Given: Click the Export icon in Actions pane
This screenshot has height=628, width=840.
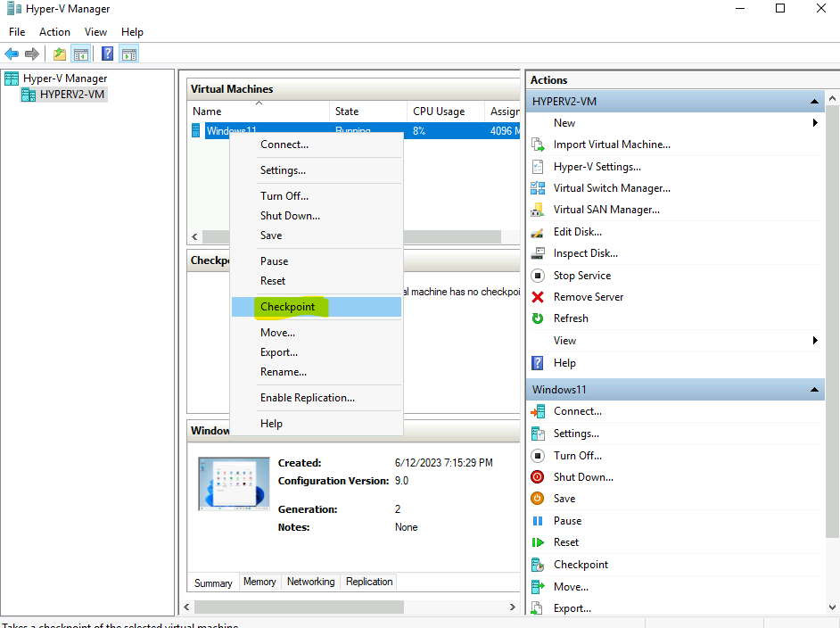Looking at the screenshot, I should [537, 608].
